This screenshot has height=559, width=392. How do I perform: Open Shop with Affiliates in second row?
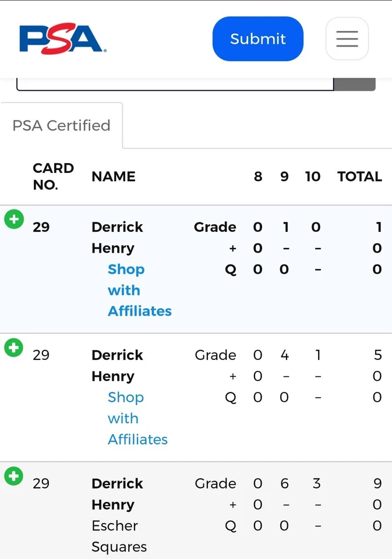[x=137, y=418]
